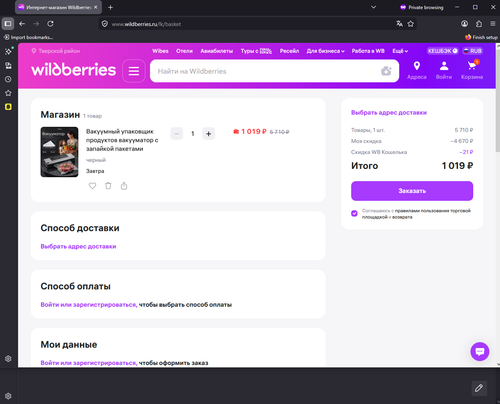Open the Firefox account icon

pyautogui.click(x=464, y=24)
